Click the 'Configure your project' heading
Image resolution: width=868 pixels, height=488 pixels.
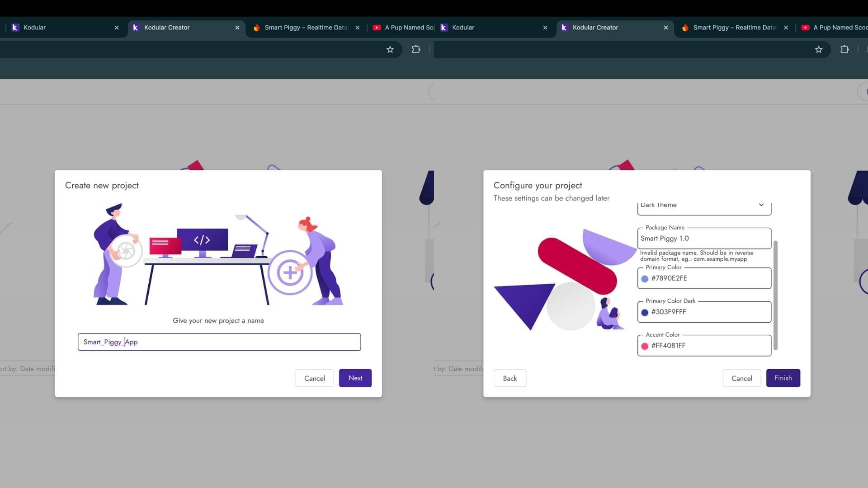pyautogui.click(x=538, y=186)
